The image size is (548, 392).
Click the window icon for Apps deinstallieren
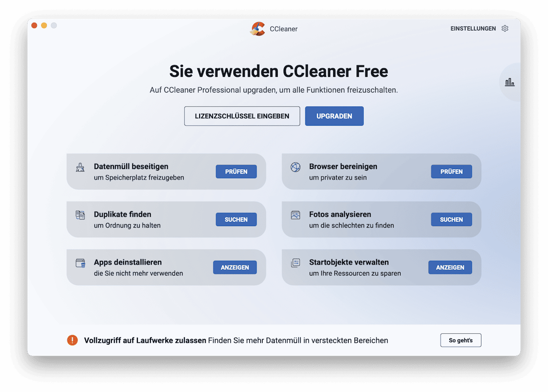(80, 263)
